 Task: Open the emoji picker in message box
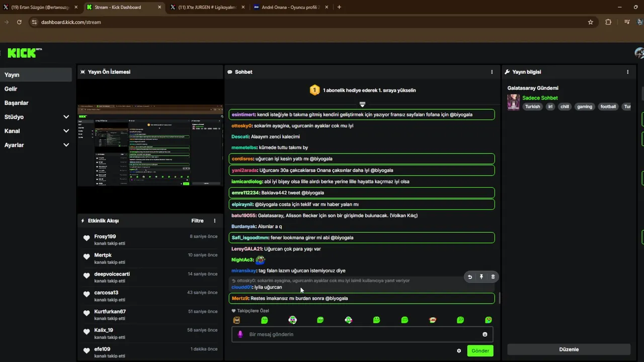click(485, 334)
